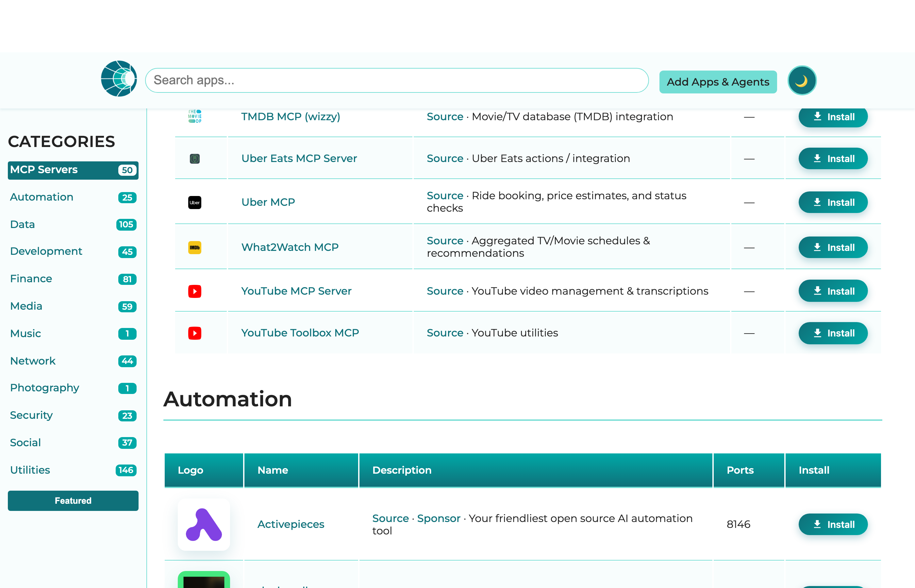Focus the Search apps field
The height and width of the screenshot is (588, 915).
(x=397, y=80)
